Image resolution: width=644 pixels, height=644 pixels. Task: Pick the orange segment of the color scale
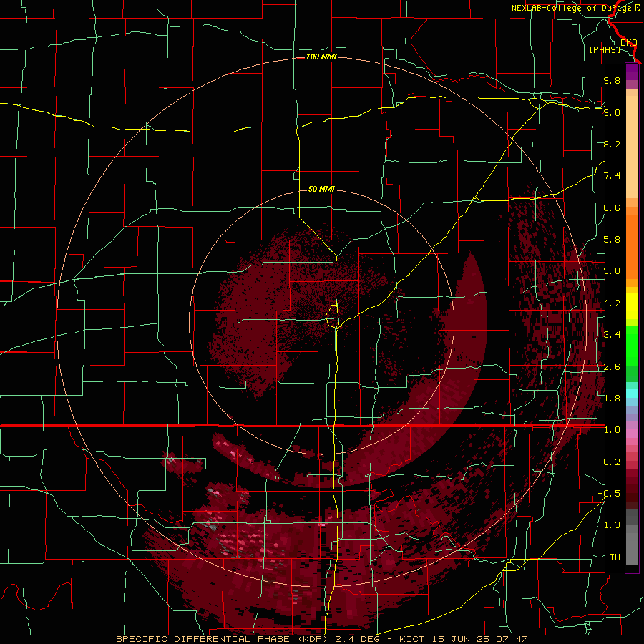632,246
